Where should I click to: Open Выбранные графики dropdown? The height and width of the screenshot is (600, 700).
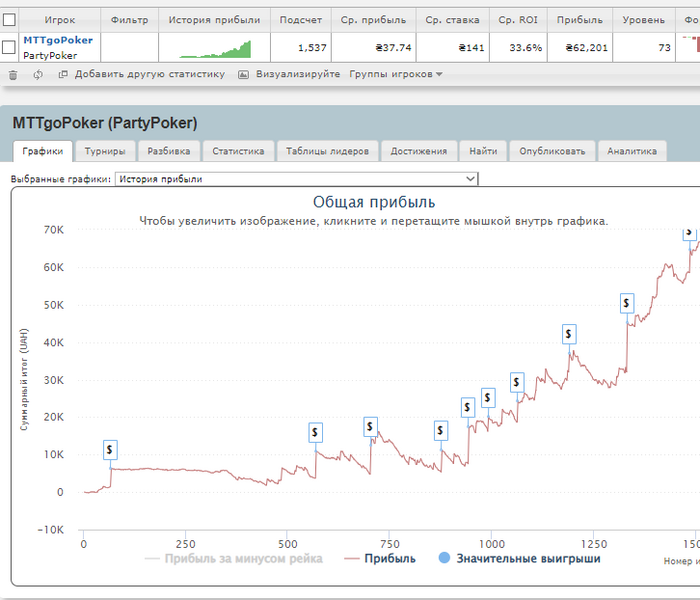pyautogui.click(x=296, y=179)
